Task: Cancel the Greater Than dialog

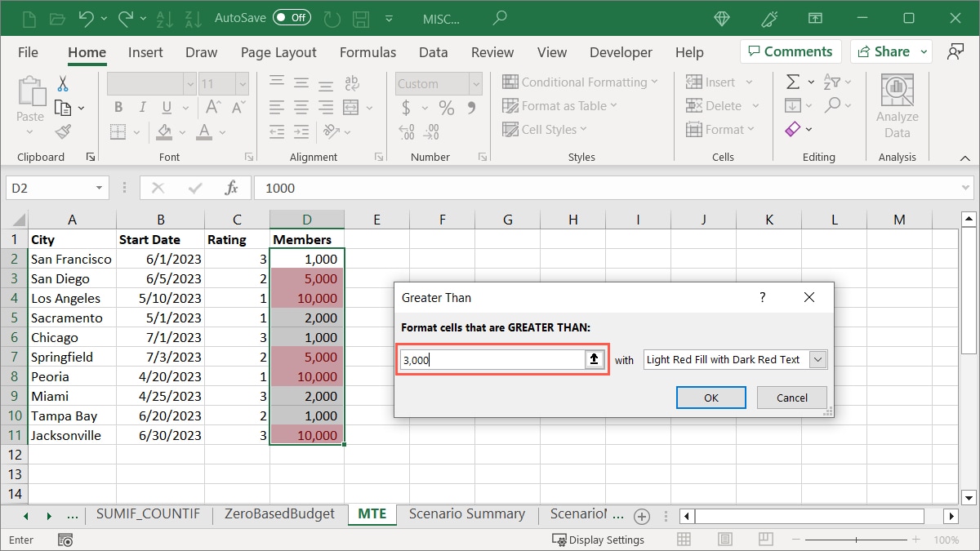Action: point(791,398)
